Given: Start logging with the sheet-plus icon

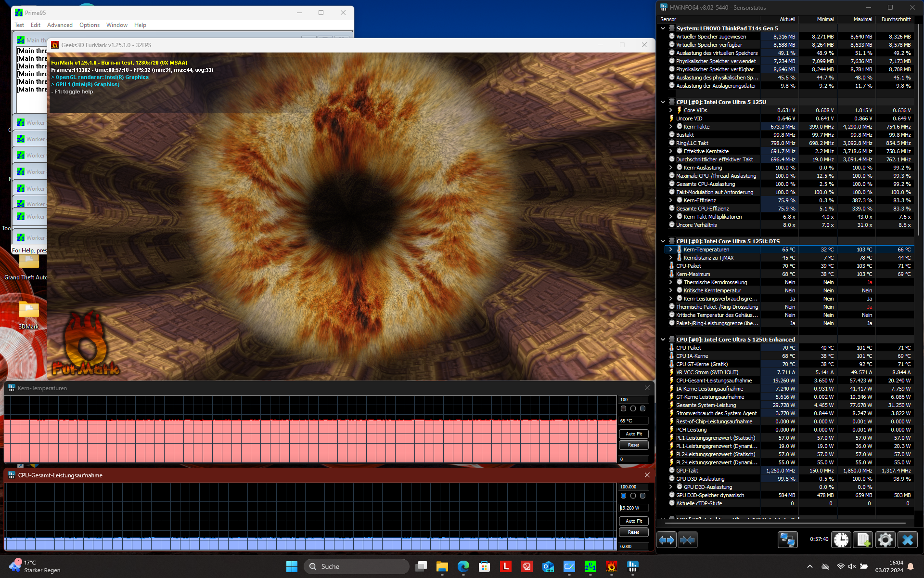Looking at the screenshot, I should [x=863, y=540].
